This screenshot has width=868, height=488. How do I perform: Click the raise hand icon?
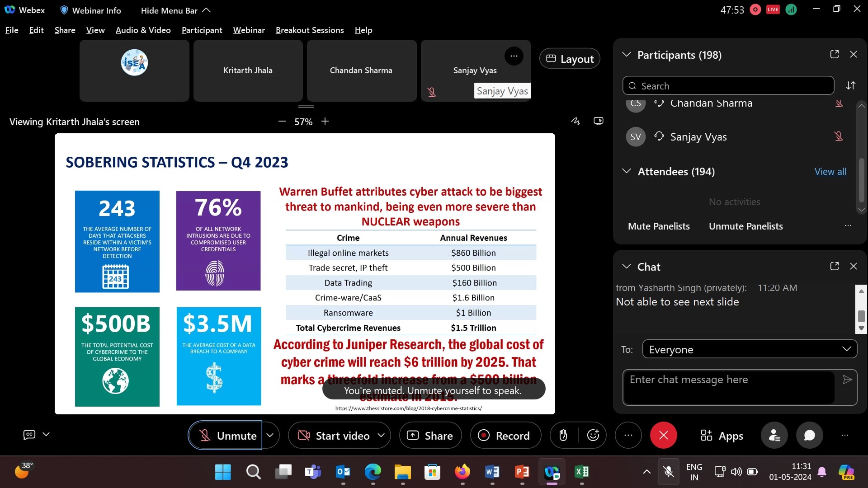tap(563, 436)
